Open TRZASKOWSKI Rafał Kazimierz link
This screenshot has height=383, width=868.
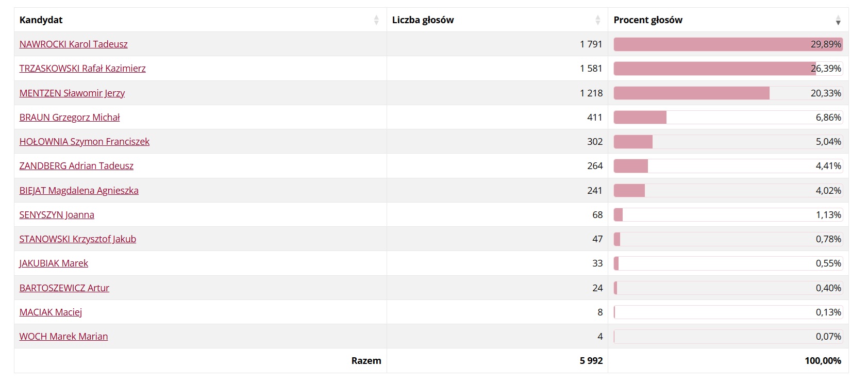click(82, 69)
